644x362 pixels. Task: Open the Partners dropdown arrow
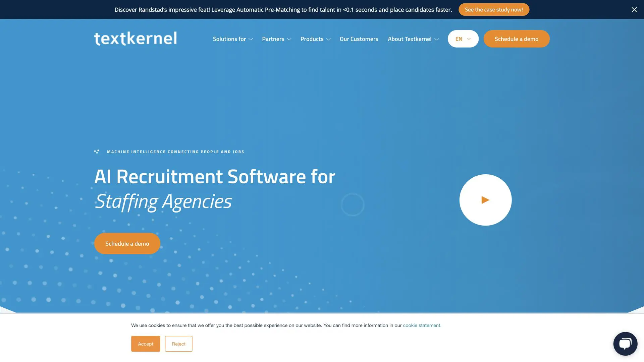(289, 39)
